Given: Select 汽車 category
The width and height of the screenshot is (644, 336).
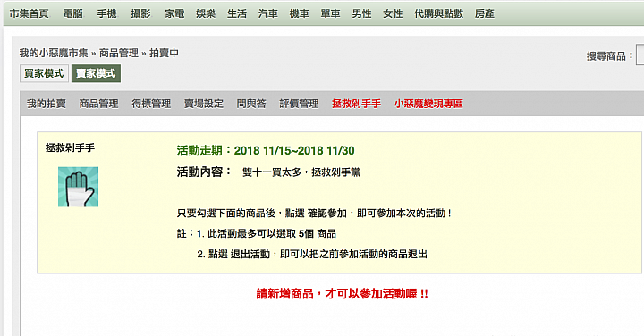Looking at the screenshot, I should [x=268, y=13].
